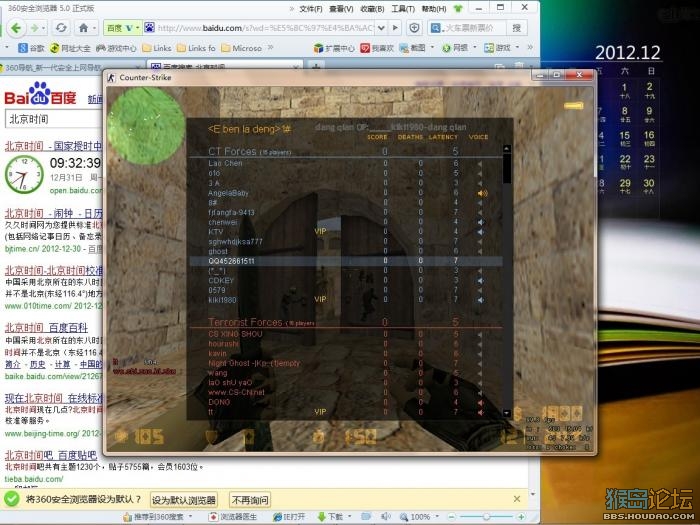The height and width of the screenshot is (525, 700).
Task: Mute AngelaBaby's voice icon in scoreboard
Action: pos(482,193)
